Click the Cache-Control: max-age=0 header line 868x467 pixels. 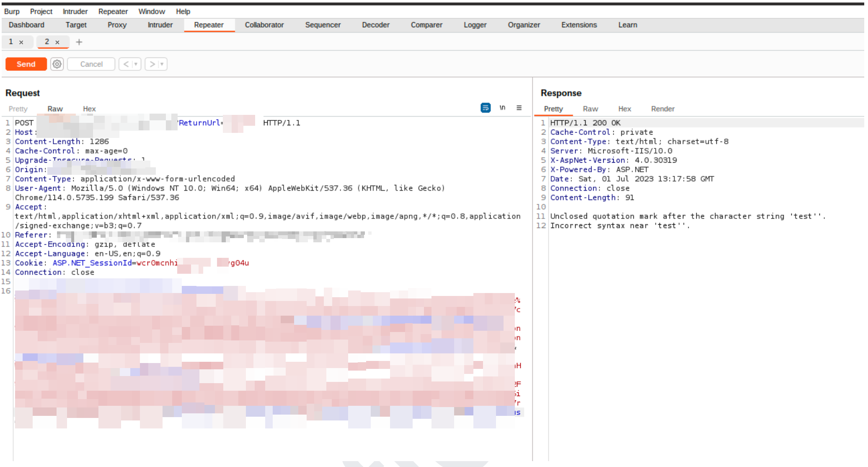71,150
